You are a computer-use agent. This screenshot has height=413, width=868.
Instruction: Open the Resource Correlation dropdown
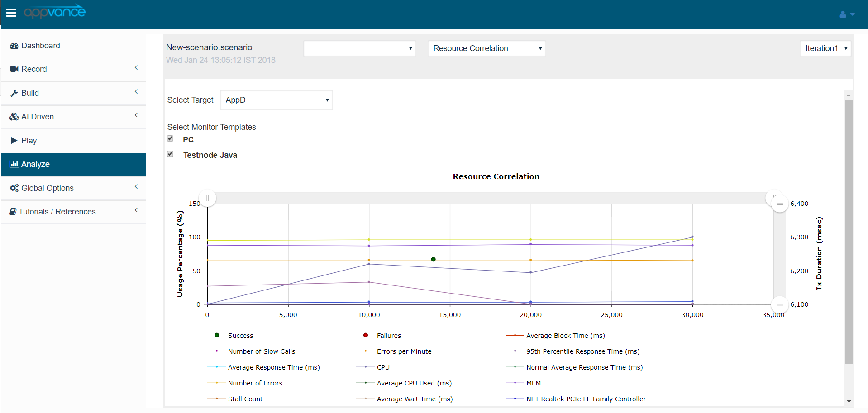pos(486,48)
